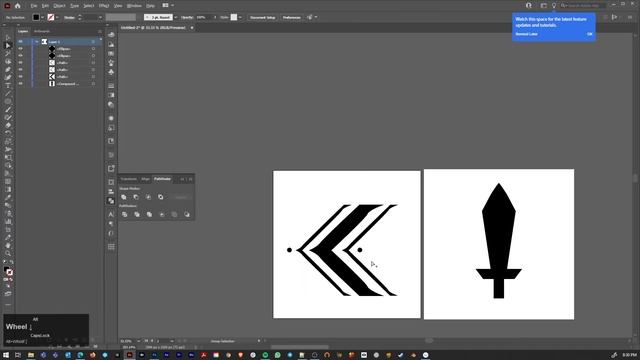Open the Edit menu
This screenshot has width=640, height=360.
coord(45,6)
